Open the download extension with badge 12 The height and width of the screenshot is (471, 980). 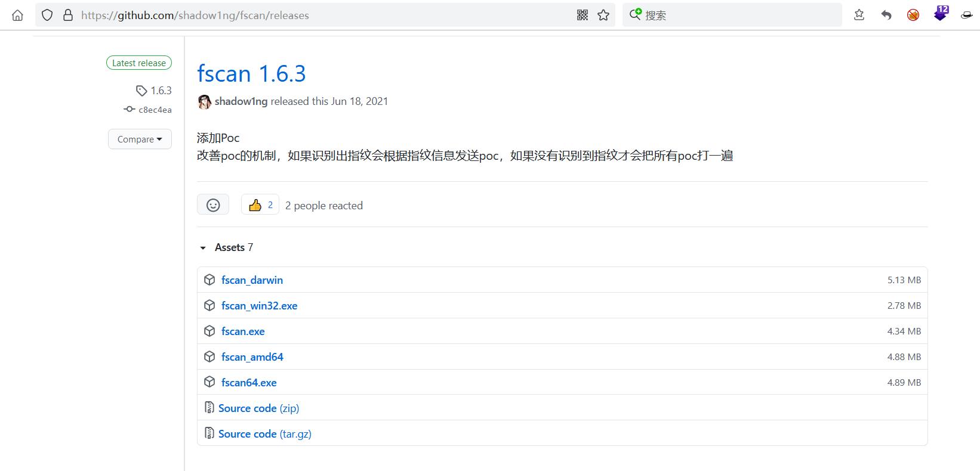941,14
